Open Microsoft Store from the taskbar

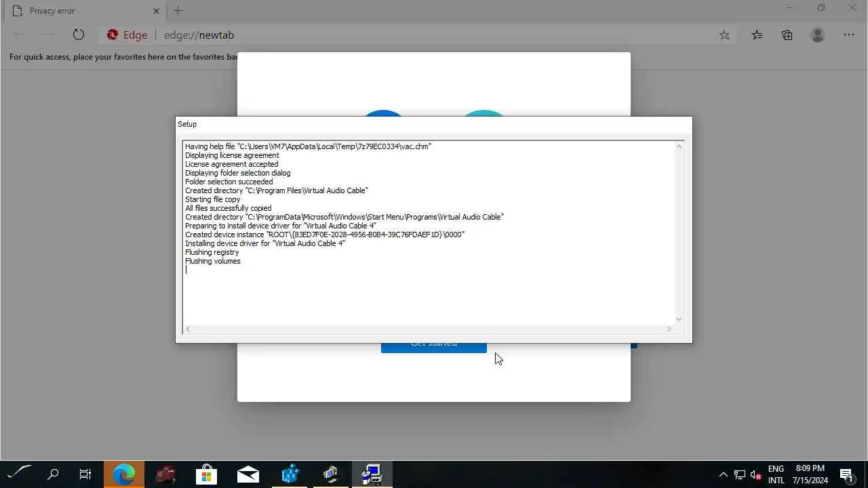pos(206,474)
